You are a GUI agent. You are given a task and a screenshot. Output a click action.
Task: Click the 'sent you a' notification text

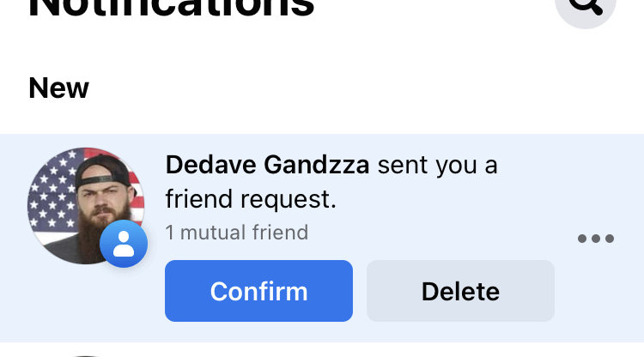437,166
